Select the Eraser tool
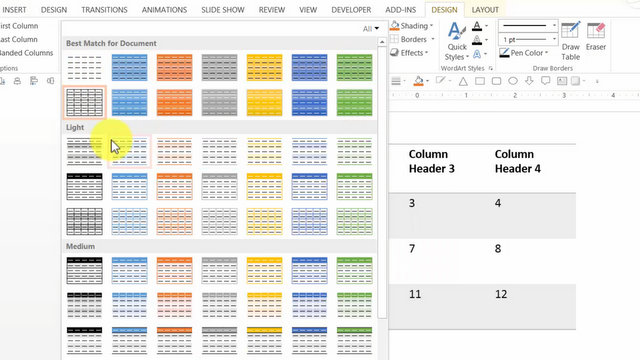 point(596,37)
